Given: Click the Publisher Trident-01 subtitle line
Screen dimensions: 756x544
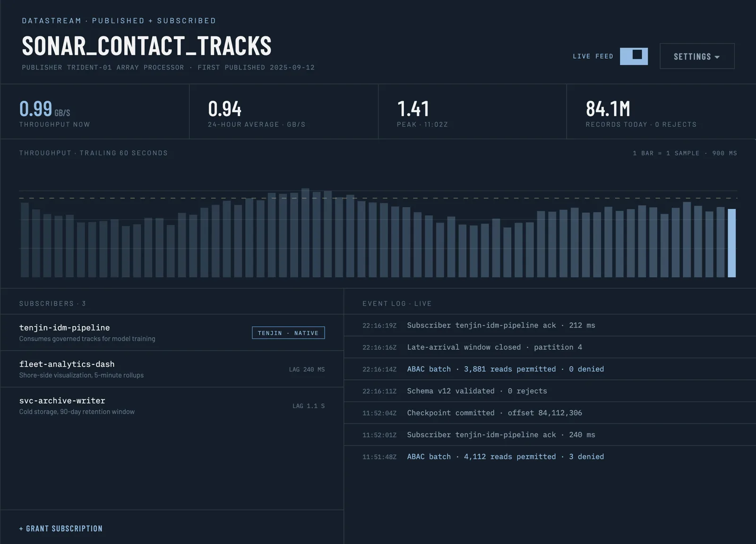Looking at the screenshot, I should click(x=168, y=68).
